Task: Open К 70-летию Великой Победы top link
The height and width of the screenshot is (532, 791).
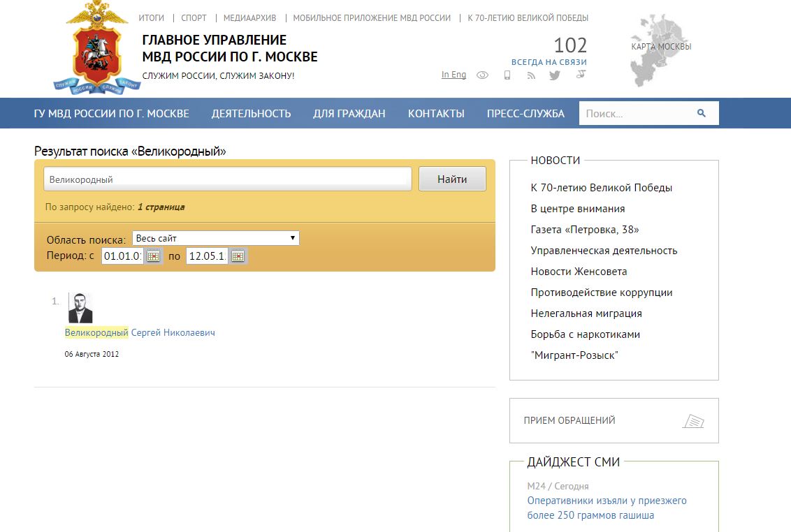Action: [528, 17]
